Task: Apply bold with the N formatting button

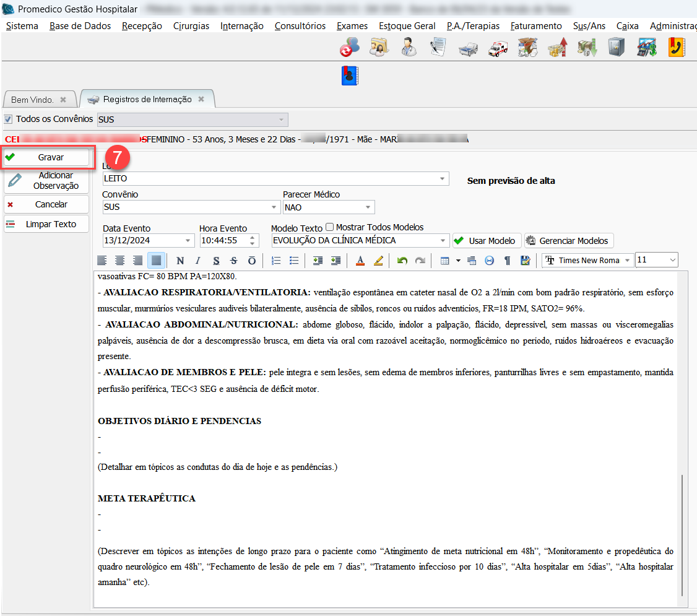Action: click(180, 261)
